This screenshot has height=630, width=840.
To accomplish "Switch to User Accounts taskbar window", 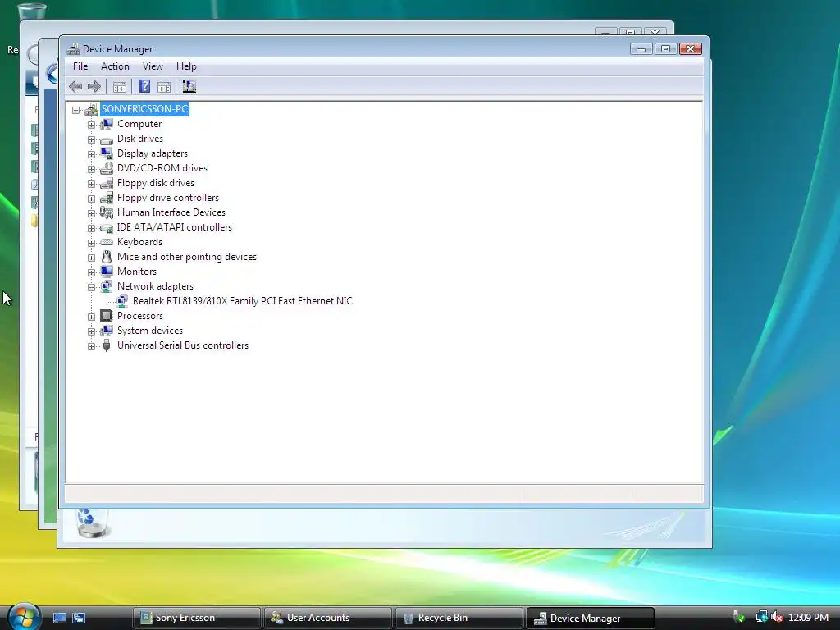I will (x=328, y=618).
